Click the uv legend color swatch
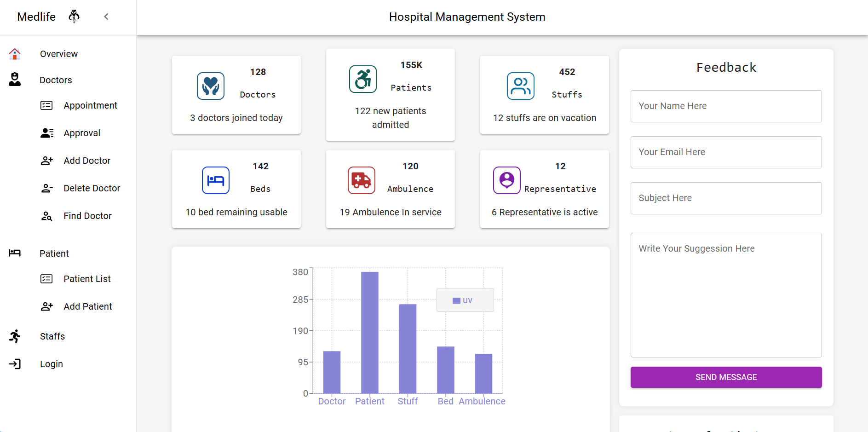This screenshot has width=868, height=432. point(456,300)
